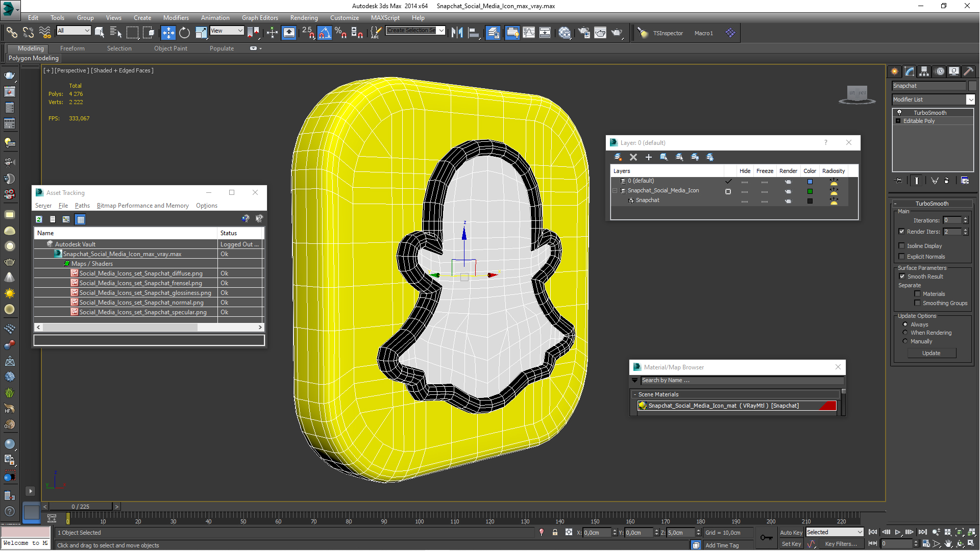980x551 pixels.
Task: Open the Create command panel tab
Action: point(895,71)
